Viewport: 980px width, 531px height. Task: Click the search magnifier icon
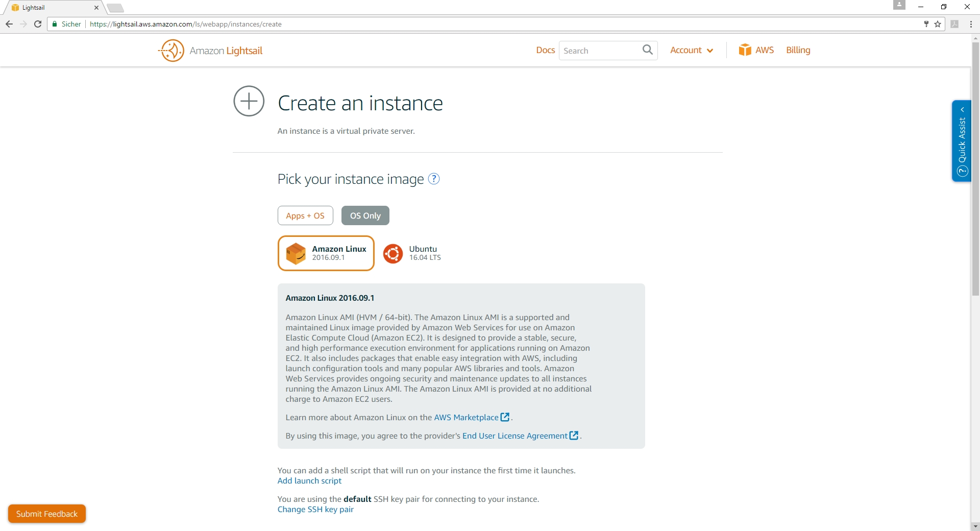point(647,50)
